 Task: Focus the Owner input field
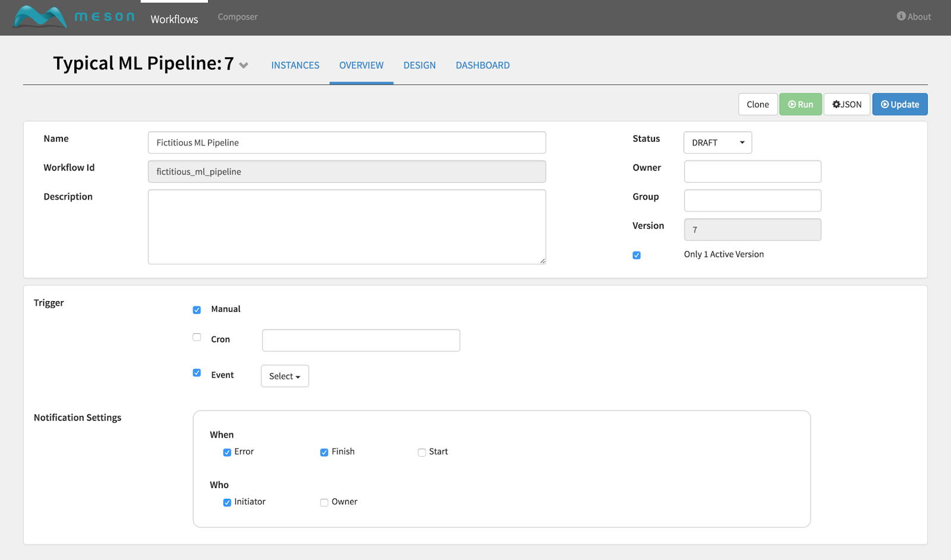click(752, 172)
